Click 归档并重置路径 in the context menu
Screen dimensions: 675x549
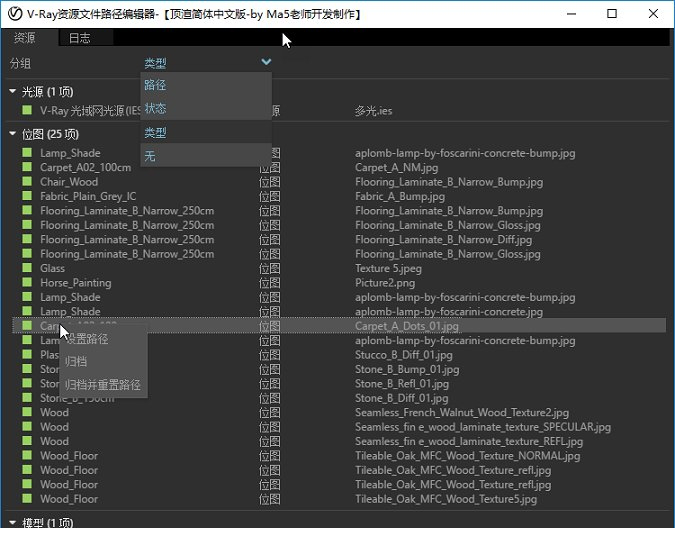(x=103, y=385)
